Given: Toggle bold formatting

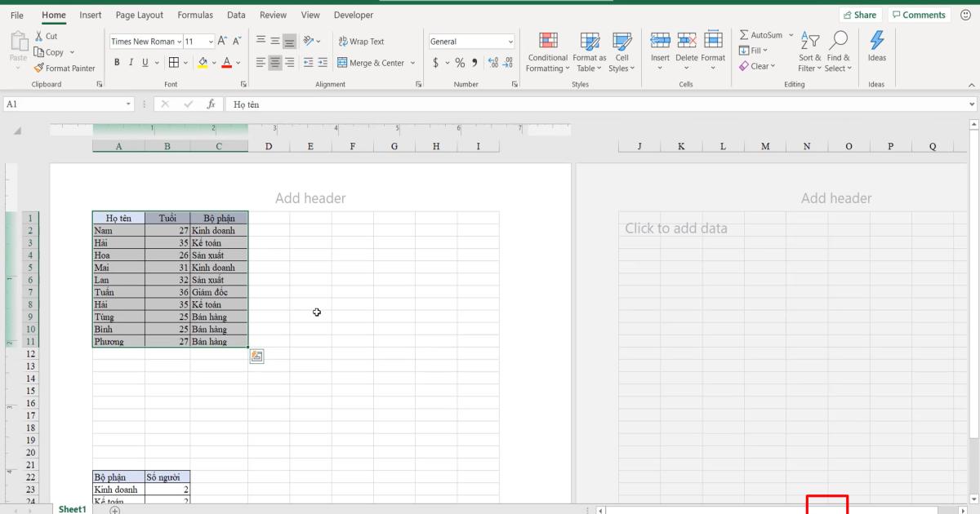Looking at the screenshot, I should coord(117,61).
